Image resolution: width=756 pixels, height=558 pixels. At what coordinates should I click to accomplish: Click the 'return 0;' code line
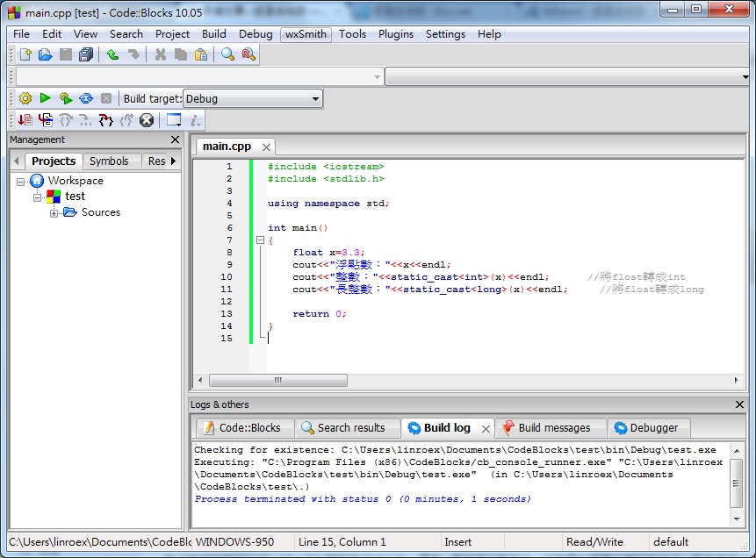(x=320, y=314)
